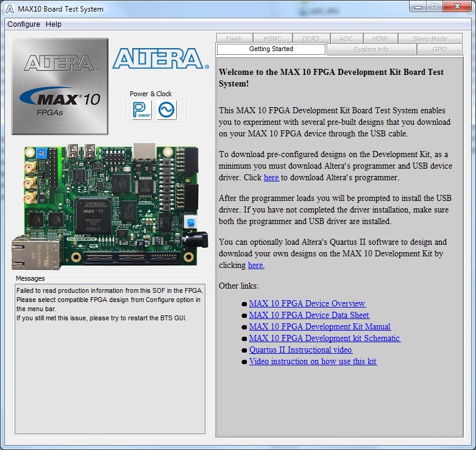The height and width of the screenshot is (450, 476).
Task: Open MAX 10 FPGA Development Kit Manual link
Action: coord(320,326)
